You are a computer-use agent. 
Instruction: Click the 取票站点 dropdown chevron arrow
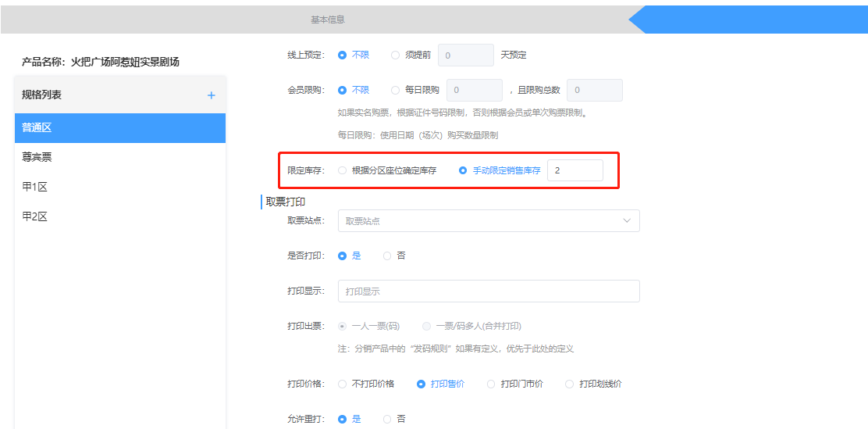tap(627, 221)
